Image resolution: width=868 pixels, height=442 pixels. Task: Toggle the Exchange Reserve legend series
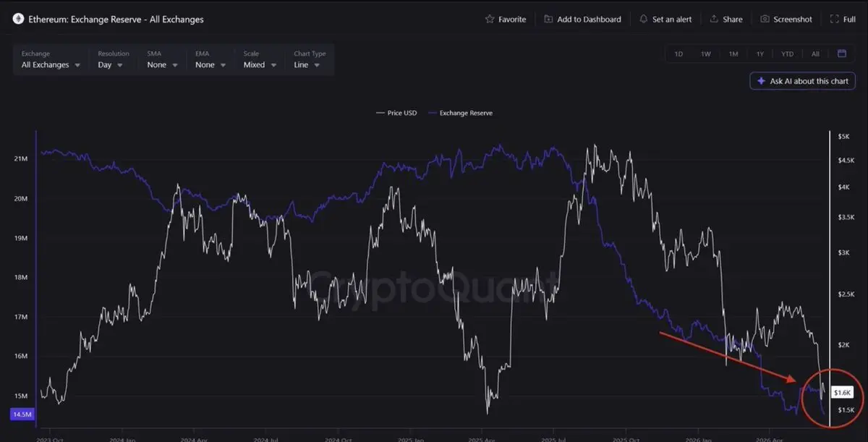tap(461, 113)
